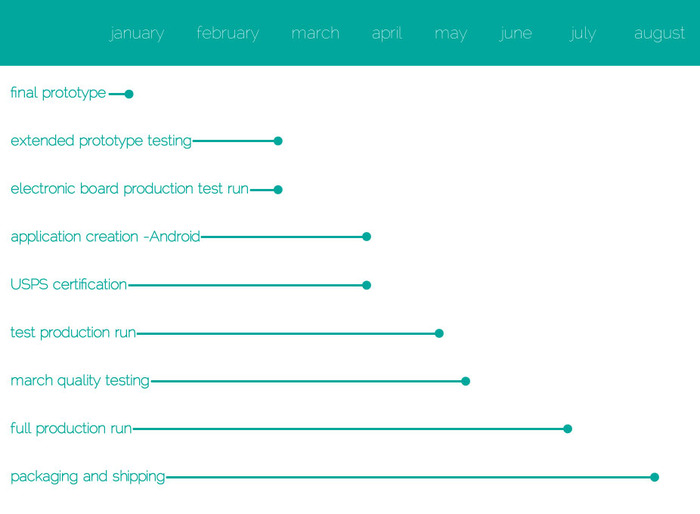Screen dimensions: 700x514
Task: Click the 'full production run' label
Action: (71, 428)
